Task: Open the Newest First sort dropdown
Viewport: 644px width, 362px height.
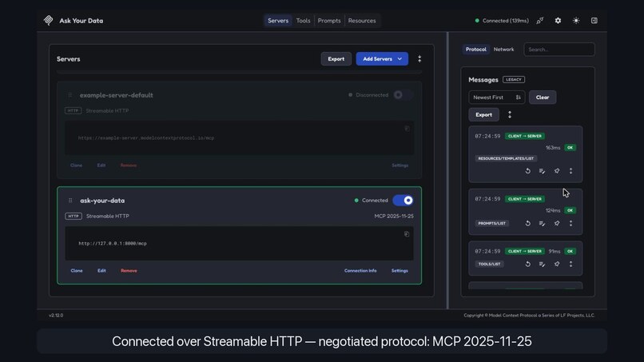Action: click(x=496, y=97)
